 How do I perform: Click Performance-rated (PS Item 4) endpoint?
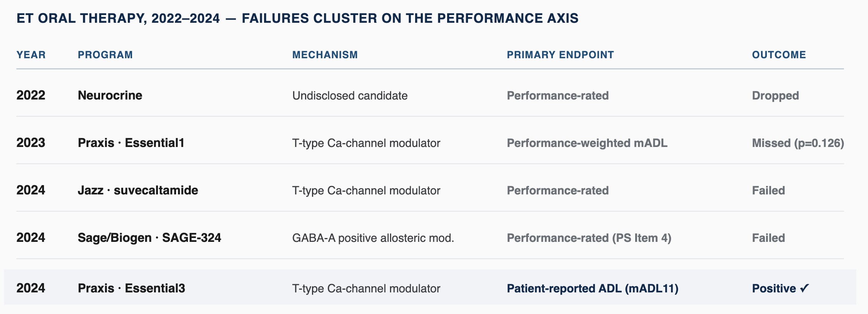(589, 238)
